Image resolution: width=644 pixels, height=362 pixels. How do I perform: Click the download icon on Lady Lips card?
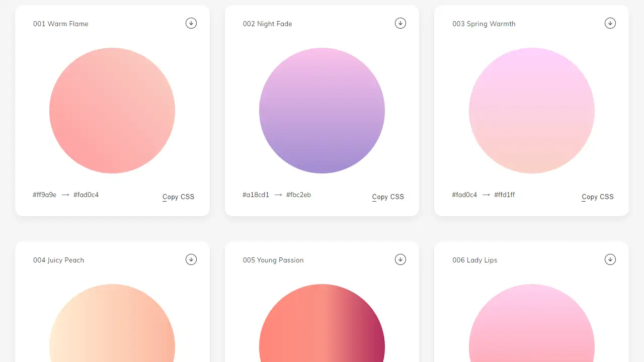pos(610,259)
